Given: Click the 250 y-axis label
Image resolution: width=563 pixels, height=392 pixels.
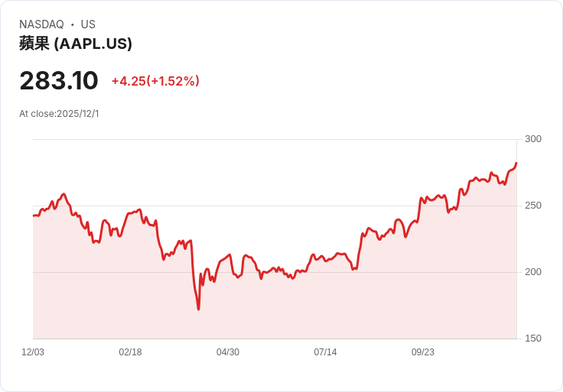Looking at the screenshot, I should pyautogui.click(x=533, y=206).
